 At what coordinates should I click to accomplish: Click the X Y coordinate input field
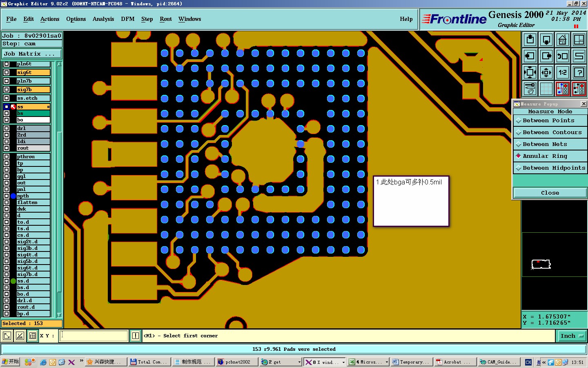(94, 336)
